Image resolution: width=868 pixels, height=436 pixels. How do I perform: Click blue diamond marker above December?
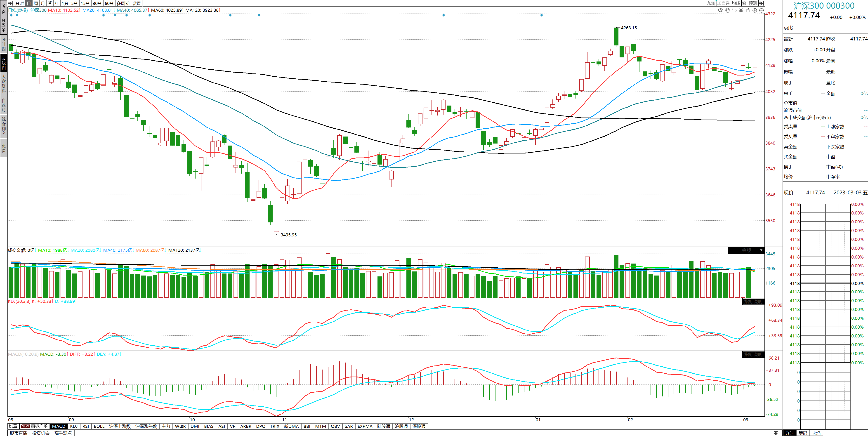pyautogui.click(x=443, y=15)
